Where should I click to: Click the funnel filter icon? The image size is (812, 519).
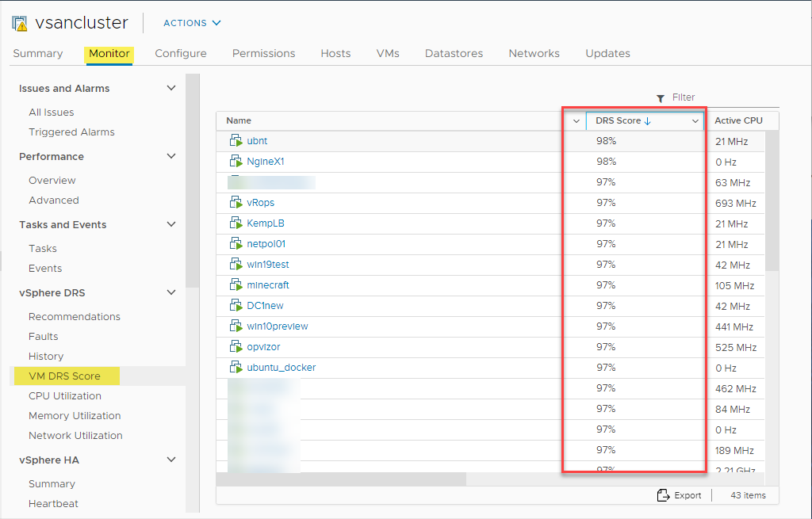[x=661, y=98]
